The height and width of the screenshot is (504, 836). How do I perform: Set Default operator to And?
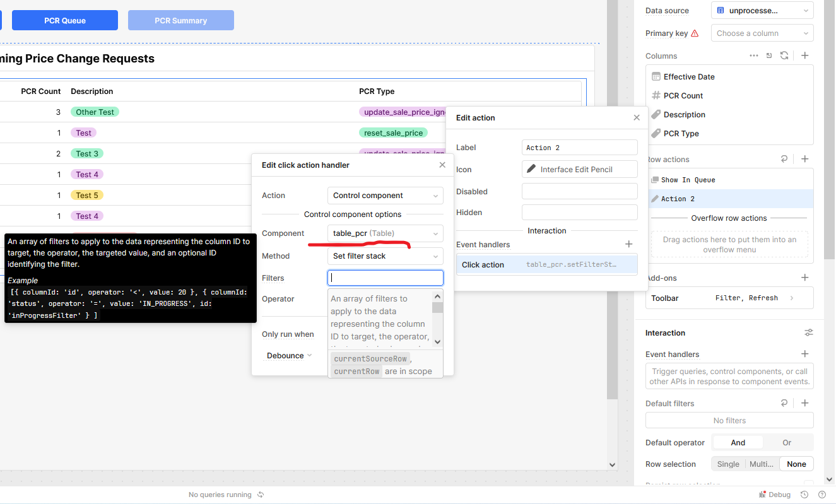click(x=738, y=443)
